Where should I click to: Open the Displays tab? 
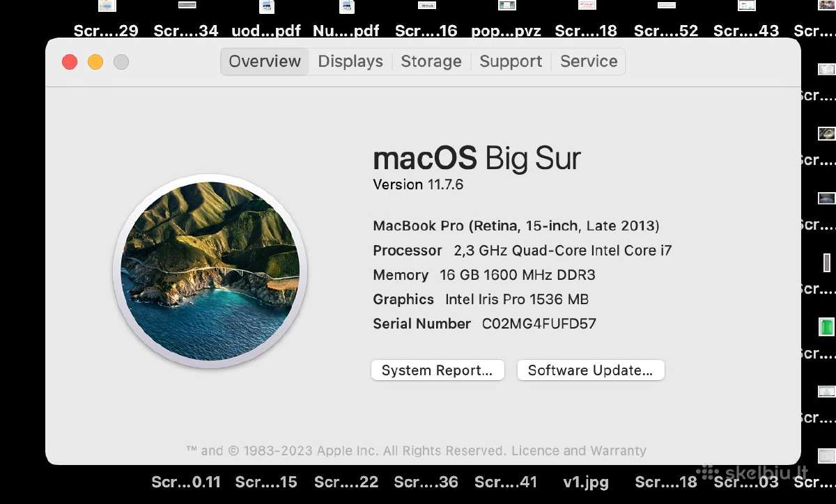pos(350,61)
